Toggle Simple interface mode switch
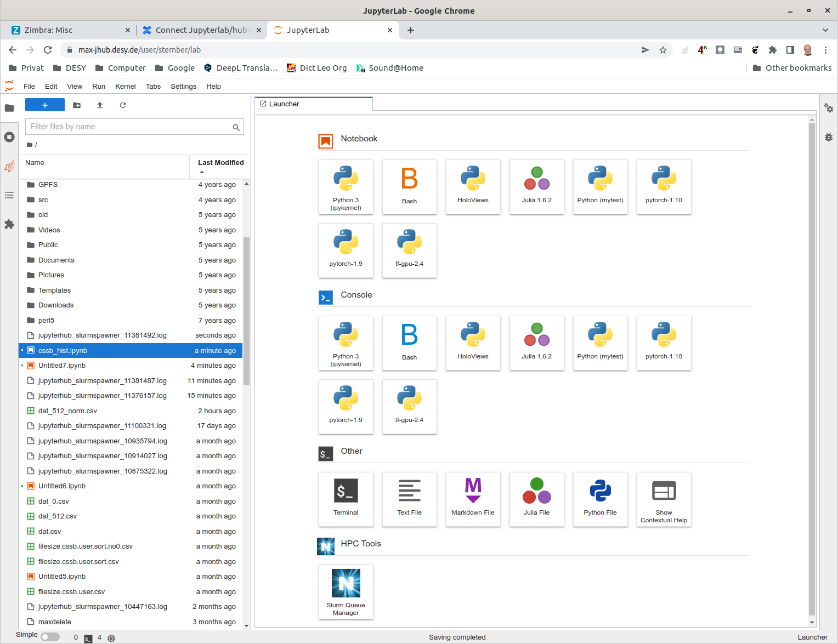Image resolution: width=838 pixels, height=644 pixels. [x=50, y=637]
